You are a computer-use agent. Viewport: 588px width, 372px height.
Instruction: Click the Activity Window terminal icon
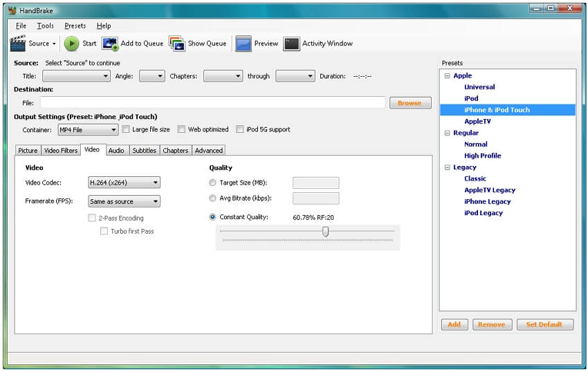pos(291,44)
